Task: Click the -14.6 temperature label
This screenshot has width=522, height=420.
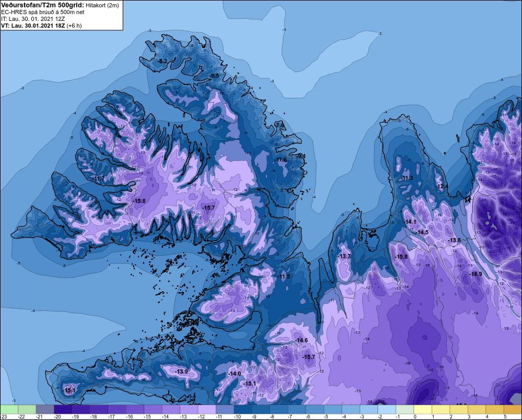Action: [x=301, y=340]
